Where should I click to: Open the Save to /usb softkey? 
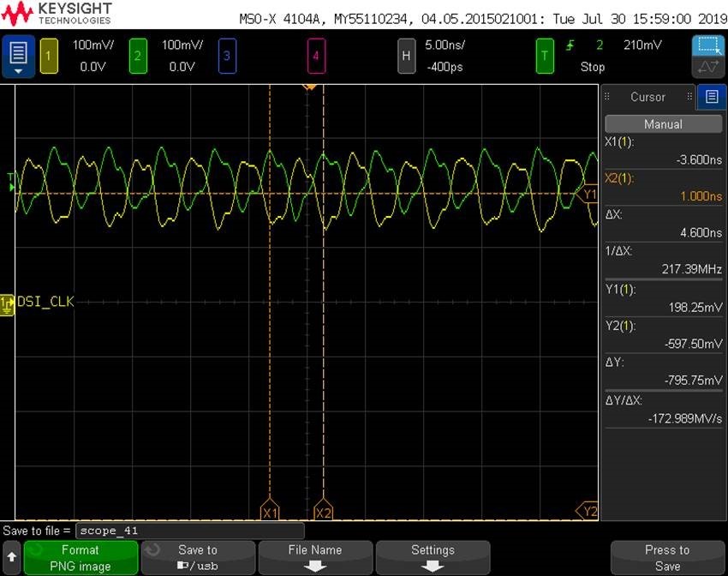198,557
